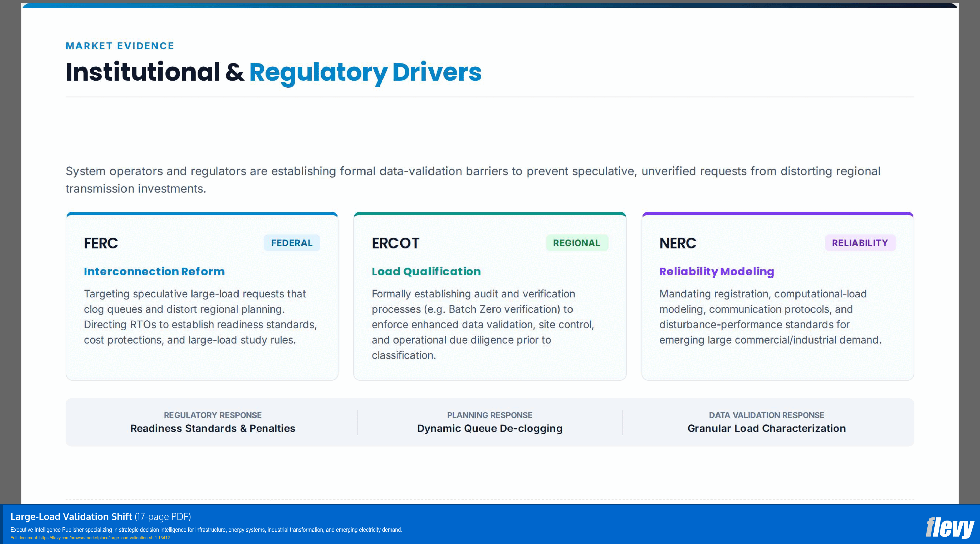Click the NERC paragraph about mandating registration
The height and width of the screenshot is (544, 980).
pyautogui.click(x=770, y=317)
